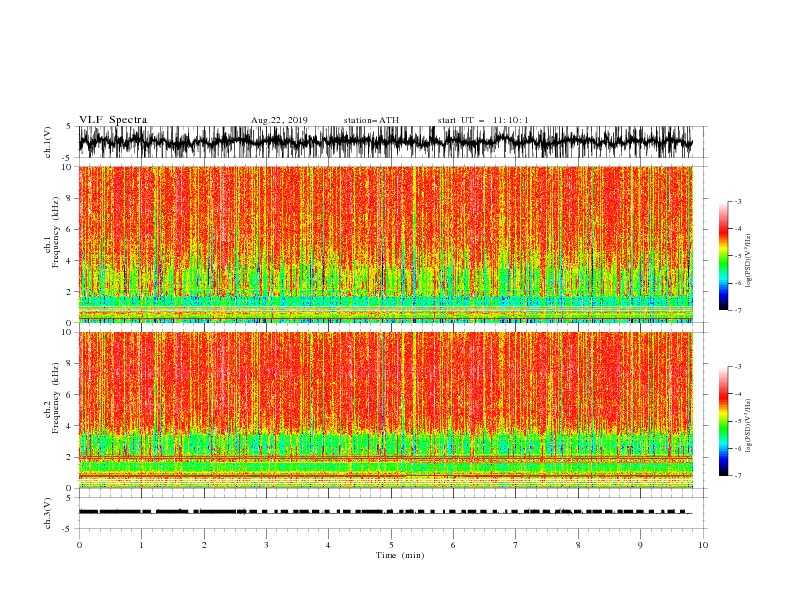
Task: Click the ch.3 pulse signal trace
Action: (x=385, y=512)
